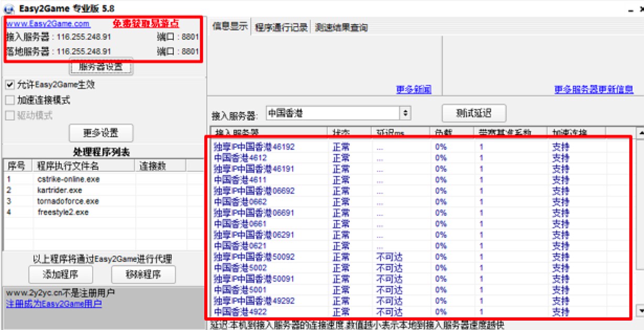Click the 注册成为Easy2Game用户 link
The width and height of the screenshot is (644, 330).
point(53,304)
